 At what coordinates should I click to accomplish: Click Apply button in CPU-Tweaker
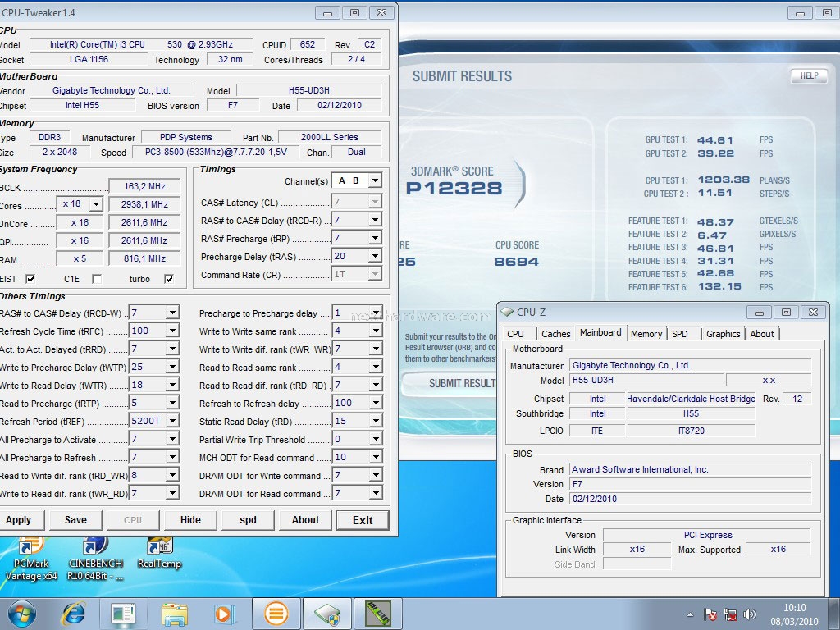coord(19,520)
